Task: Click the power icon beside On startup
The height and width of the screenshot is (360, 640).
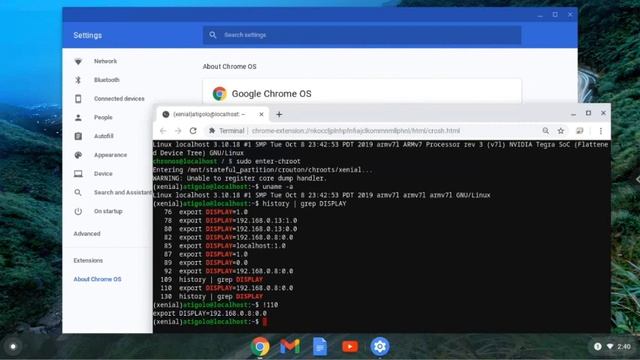Action: pyautogui.click(x=78, y=211)
